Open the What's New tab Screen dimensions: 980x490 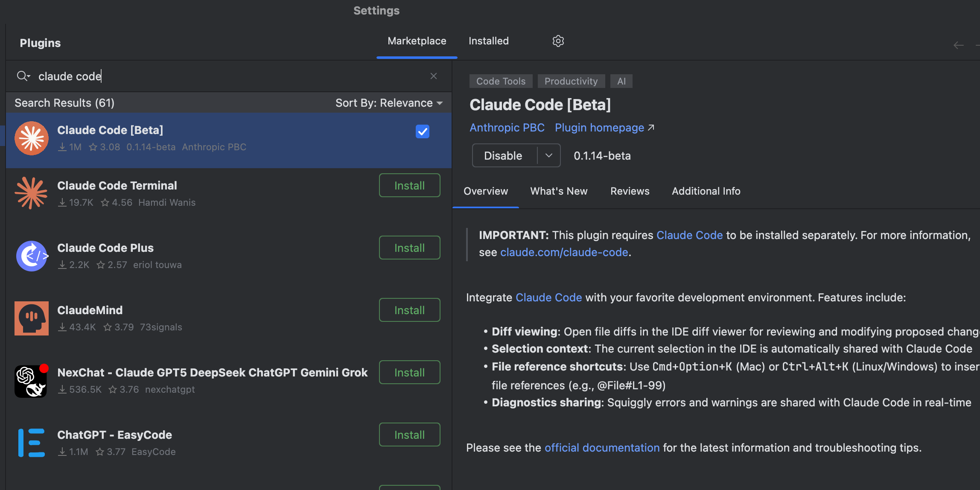point(559,191)
